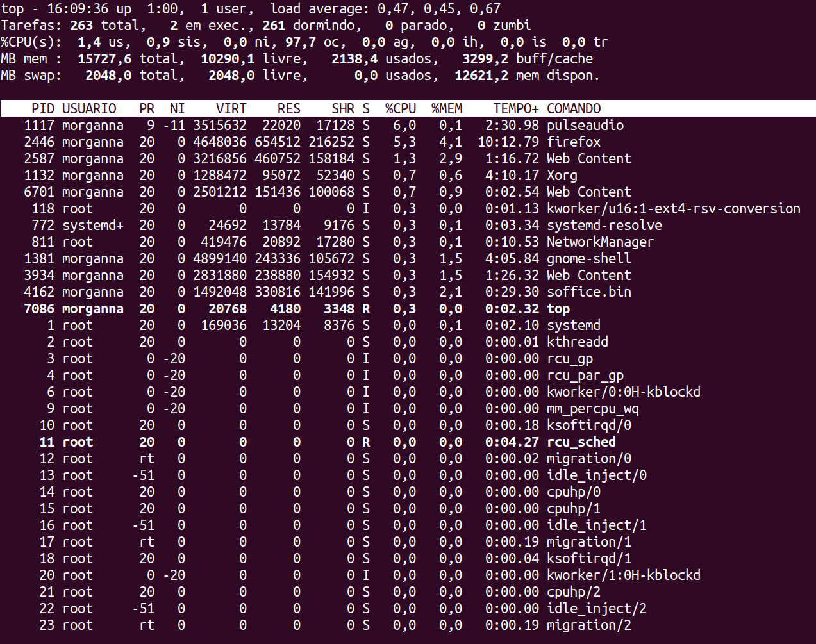Click the COMANDO column header
Viewport: 816px width, 644px height.
574,108
